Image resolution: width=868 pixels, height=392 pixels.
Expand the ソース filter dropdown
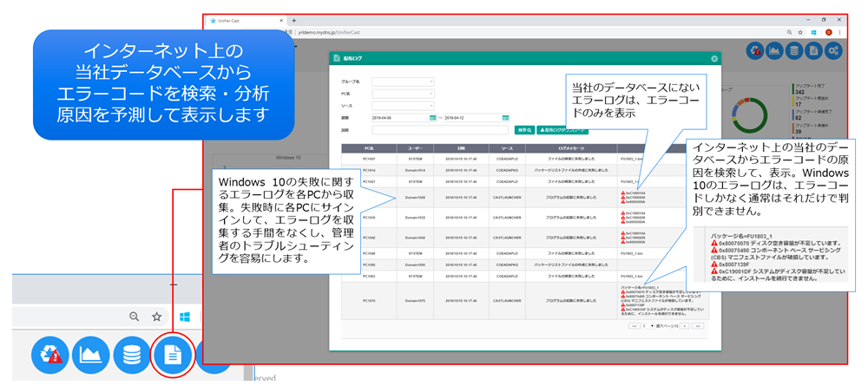403,105
